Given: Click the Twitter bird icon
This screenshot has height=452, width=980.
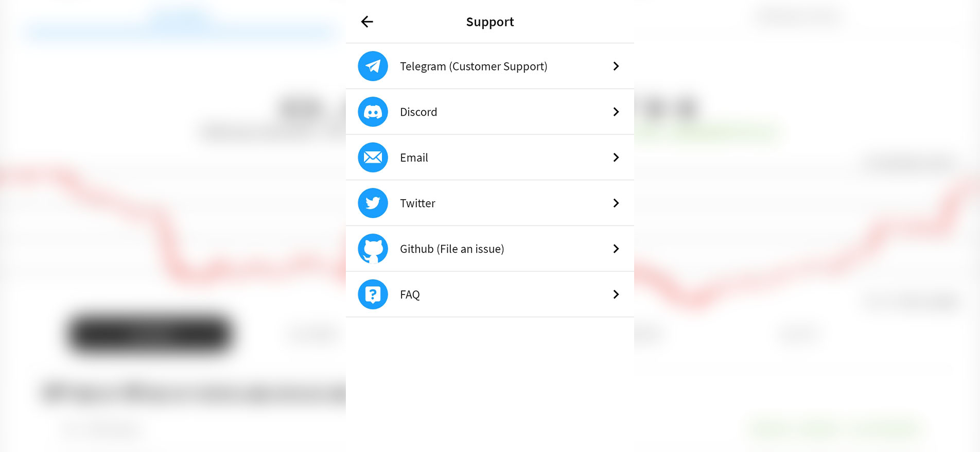Looking at the screenshot, I should 373,203.
